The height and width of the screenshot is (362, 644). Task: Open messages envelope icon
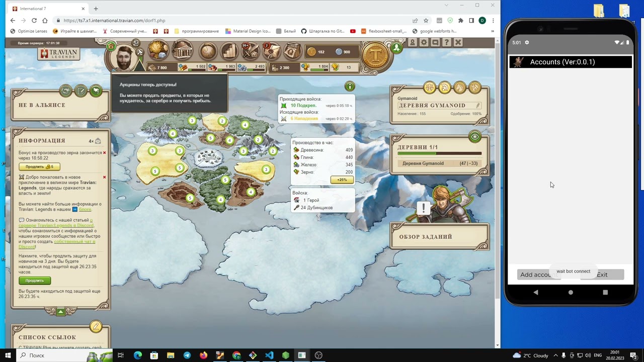(x=272, y=51)
